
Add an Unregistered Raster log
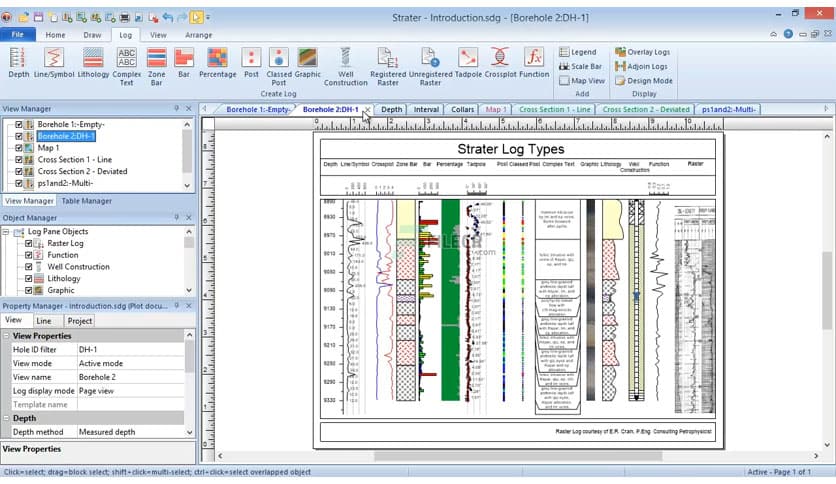(x=430, y=67)
